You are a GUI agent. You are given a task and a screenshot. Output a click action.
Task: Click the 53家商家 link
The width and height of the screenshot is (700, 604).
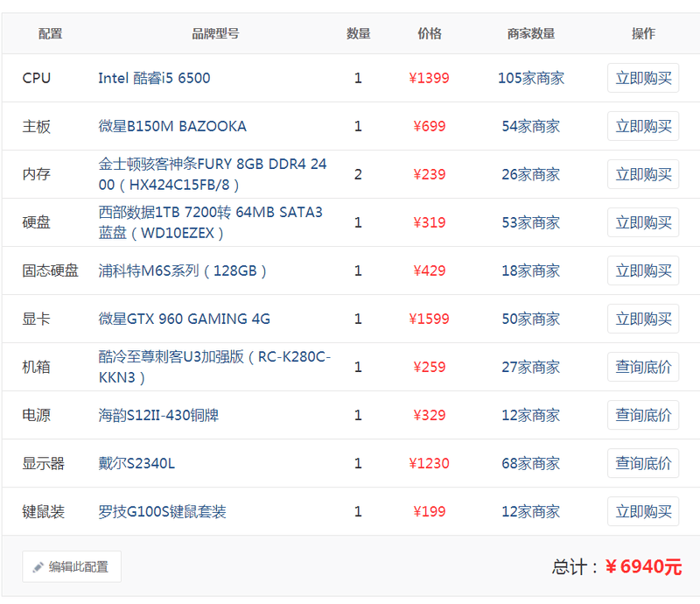pyautogui.click(x=531, y=222)
